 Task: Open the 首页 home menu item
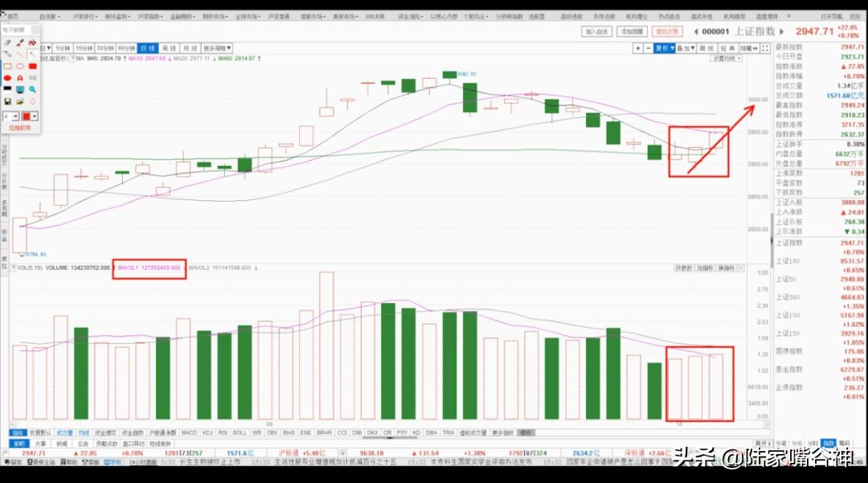(12, 16)
